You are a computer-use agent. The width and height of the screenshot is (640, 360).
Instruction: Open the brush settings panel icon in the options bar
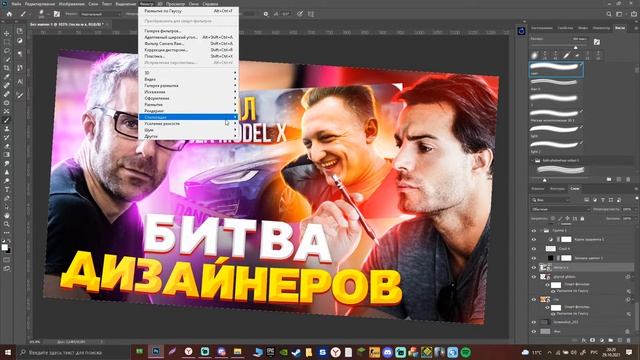57,14
